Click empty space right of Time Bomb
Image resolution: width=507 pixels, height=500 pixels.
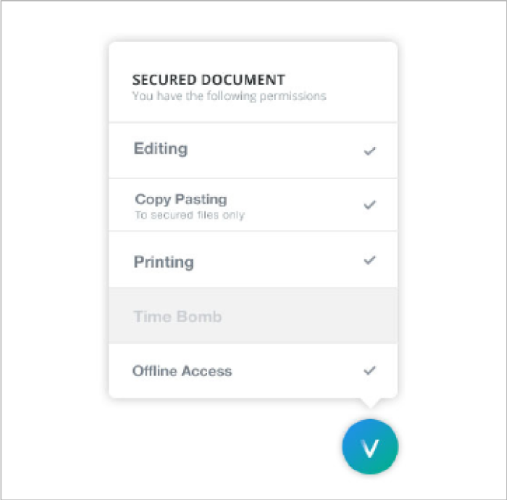310,316
